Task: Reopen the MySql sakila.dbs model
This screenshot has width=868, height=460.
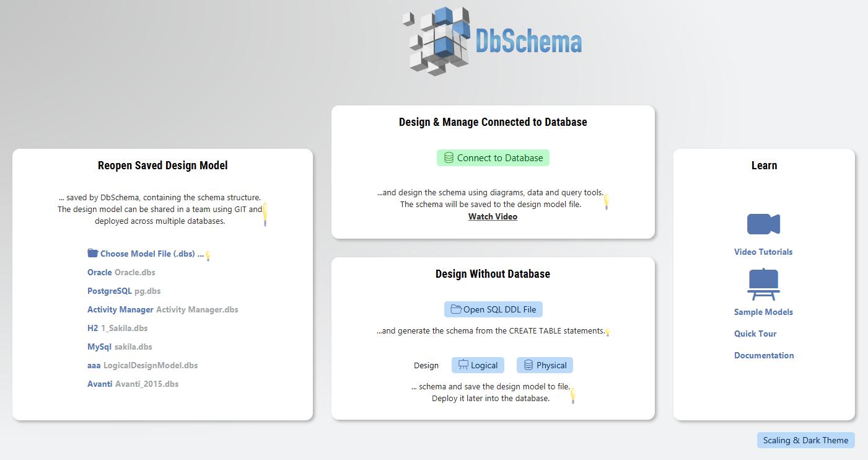Action: (120, 347)
